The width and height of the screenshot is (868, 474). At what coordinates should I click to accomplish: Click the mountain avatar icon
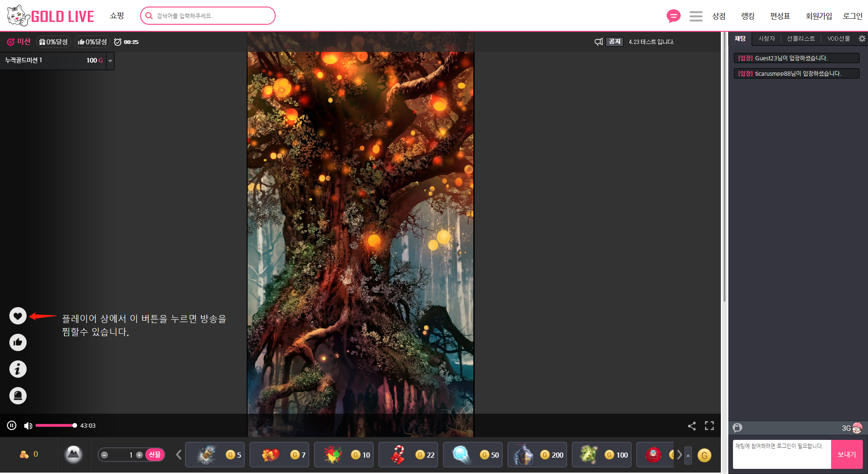(73, 454)
